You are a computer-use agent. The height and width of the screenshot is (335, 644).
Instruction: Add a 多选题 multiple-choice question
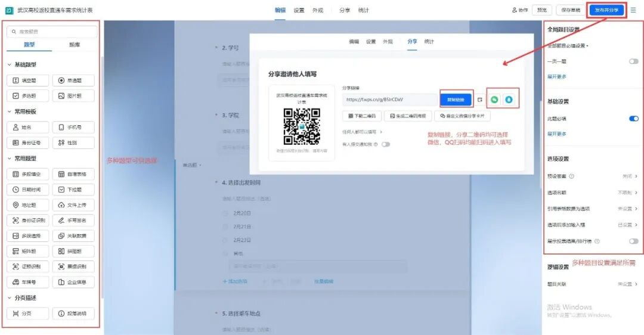pyautogui.click(x=27, y=95)
